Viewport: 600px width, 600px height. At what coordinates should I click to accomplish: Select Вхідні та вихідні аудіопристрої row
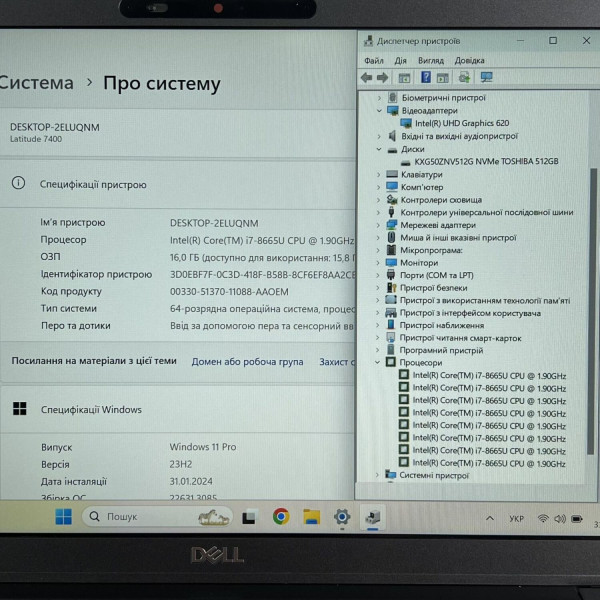click(459, 136)
